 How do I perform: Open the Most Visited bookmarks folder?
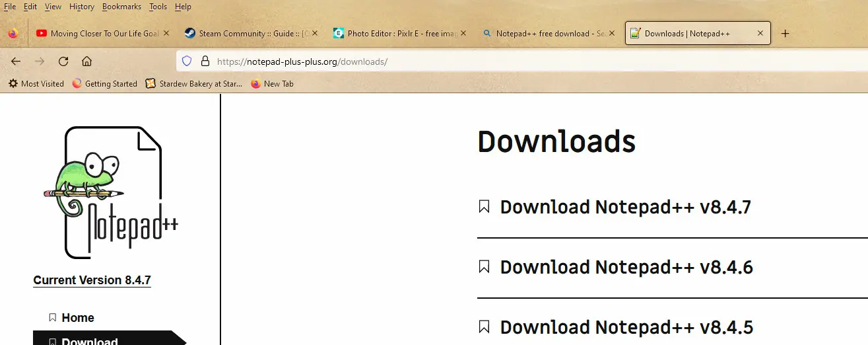pos(36,84)
